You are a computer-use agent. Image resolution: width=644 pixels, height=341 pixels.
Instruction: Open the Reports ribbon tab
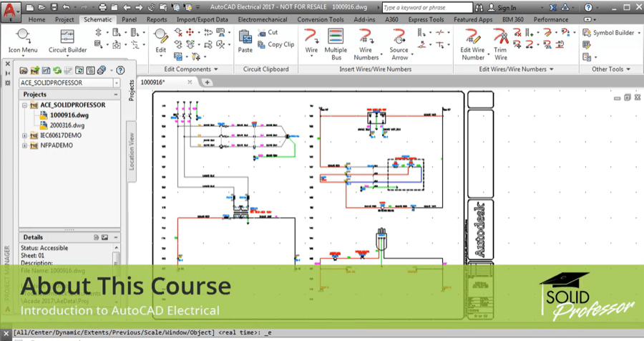tap(157, 19)
